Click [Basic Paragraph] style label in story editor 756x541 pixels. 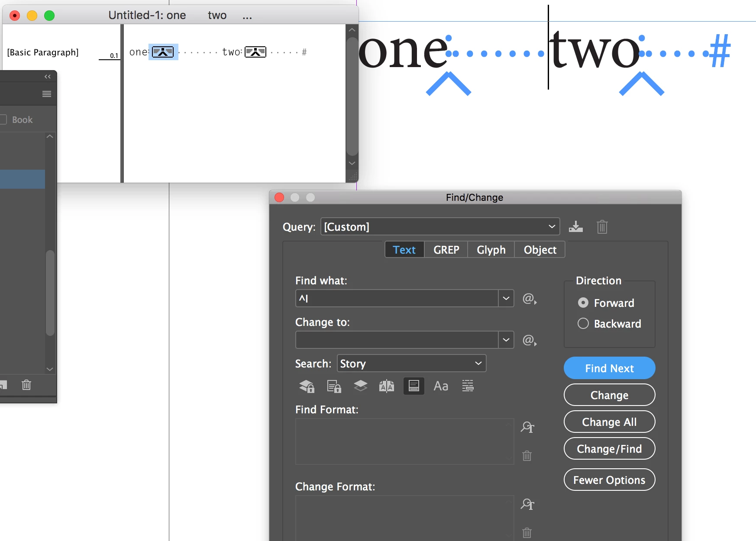coord(43,52)
